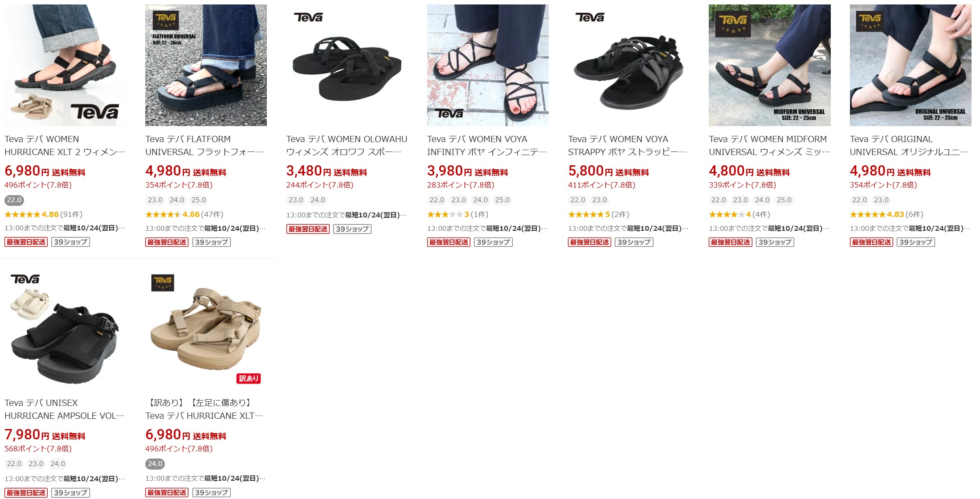980x499 pixels.
Task: Choose size 24.0 under MIDFORM UNIVERSAL
Action: coord(762,200)
